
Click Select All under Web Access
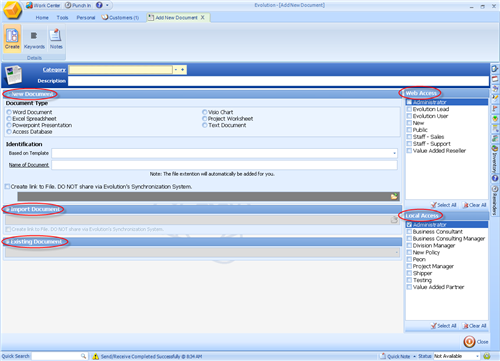tap(444, 205)
